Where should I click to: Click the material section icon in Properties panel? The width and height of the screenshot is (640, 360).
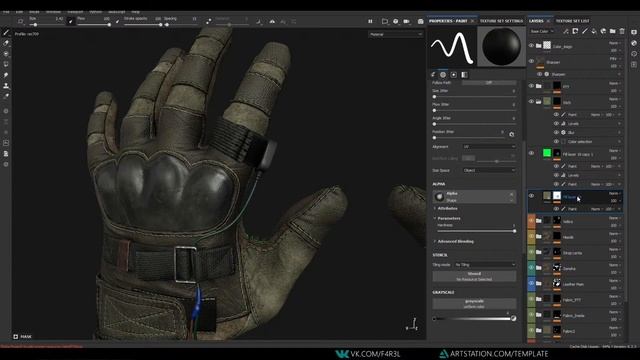coord(464,75)
